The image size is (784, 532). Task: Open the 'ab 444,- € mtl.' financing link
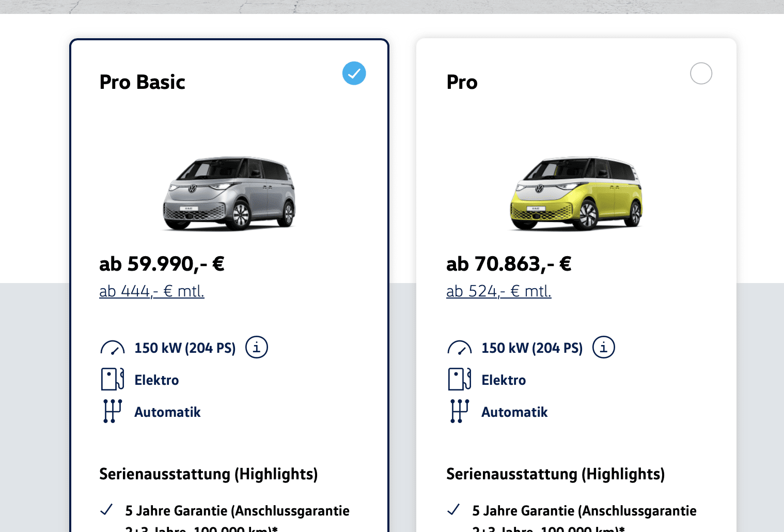point(152,291)
